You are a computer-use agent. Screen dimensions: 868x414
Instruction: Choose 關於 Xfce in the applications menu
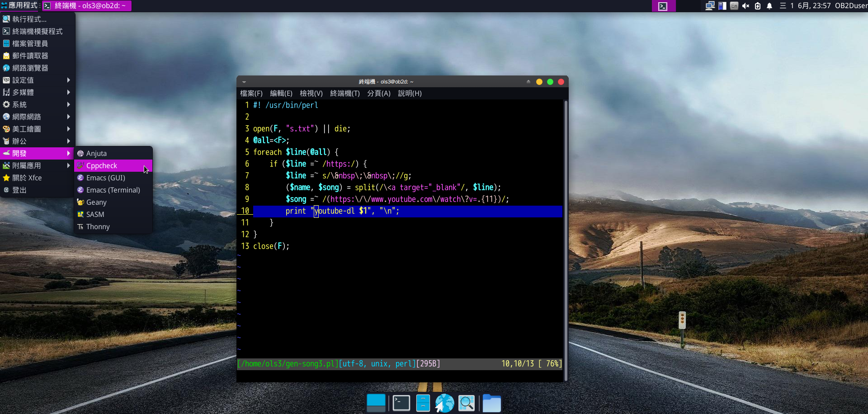tap(37, 178)
